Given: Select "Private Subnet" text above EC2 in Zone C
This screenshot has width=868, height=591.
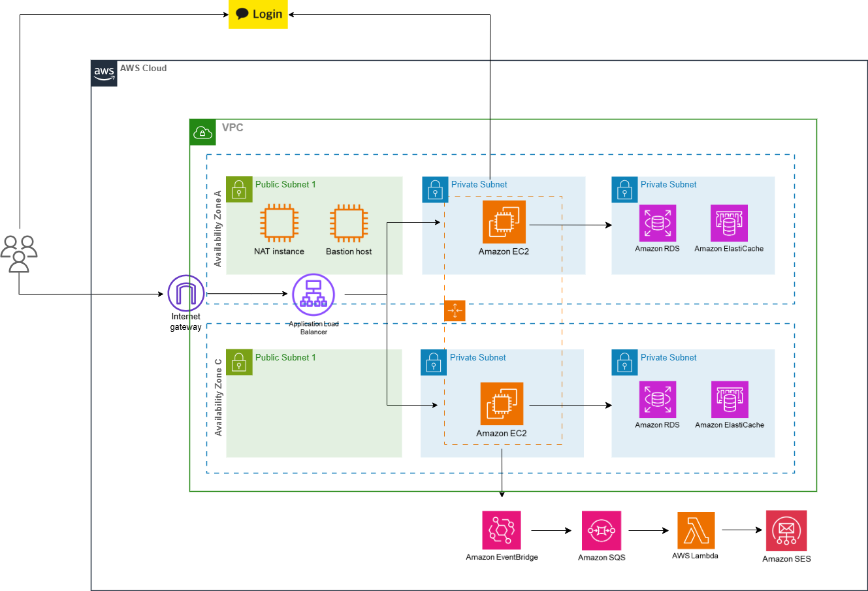Looking at the screenshot, I should tap(477, 357).
